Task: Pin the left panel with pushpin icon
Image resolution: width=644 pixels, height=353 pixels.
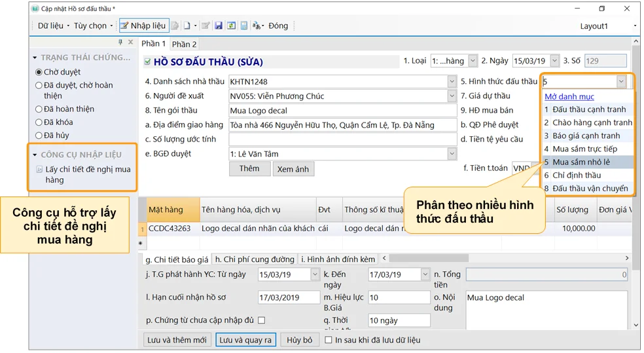Action: tap(120, 43)
